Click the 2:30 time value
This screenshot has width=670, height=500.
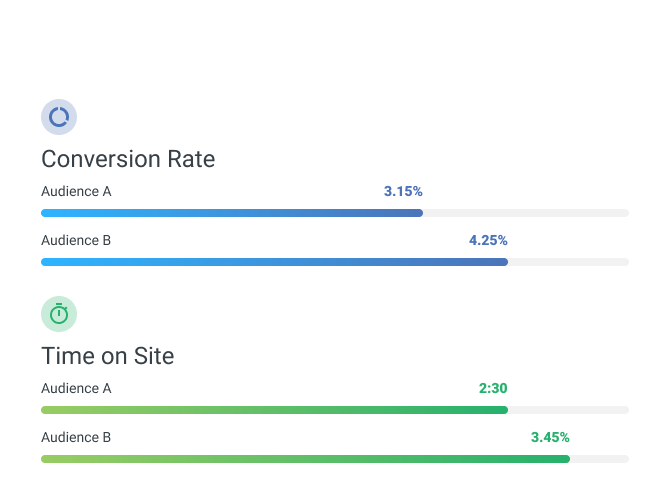click(493, 388)
